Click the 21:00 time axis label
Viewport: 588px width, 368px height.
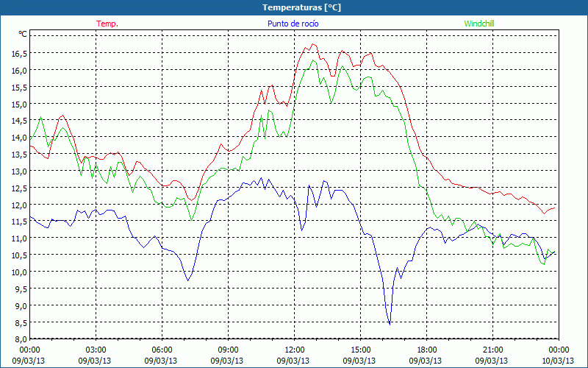(492, 350)
